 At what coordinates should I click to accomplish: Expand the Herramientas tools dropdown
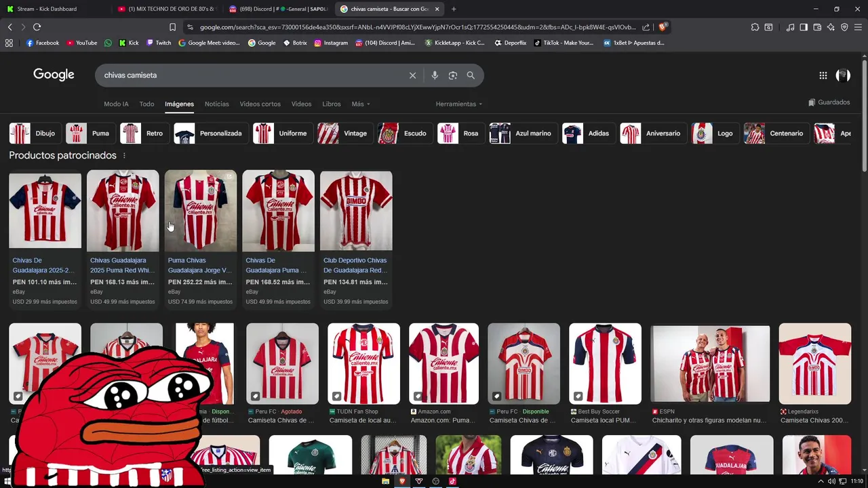tap(459, 104)
